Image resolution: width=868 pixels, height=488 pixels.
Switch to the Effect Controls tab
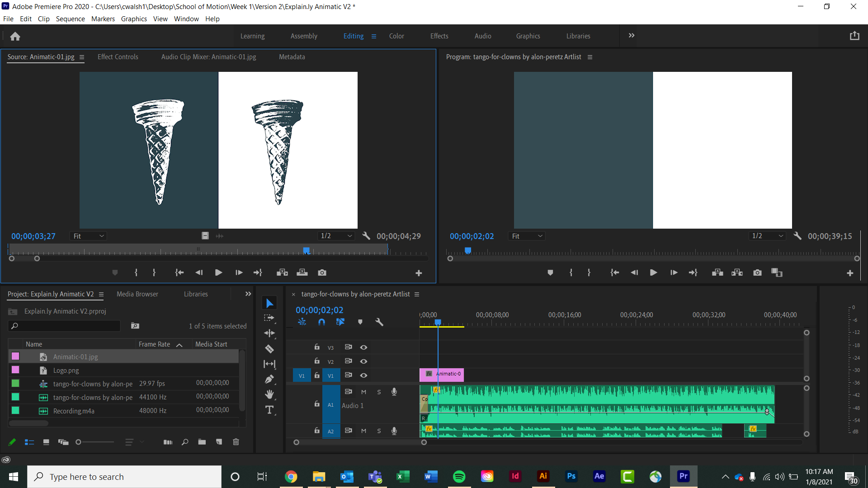(x=118, y=56)
